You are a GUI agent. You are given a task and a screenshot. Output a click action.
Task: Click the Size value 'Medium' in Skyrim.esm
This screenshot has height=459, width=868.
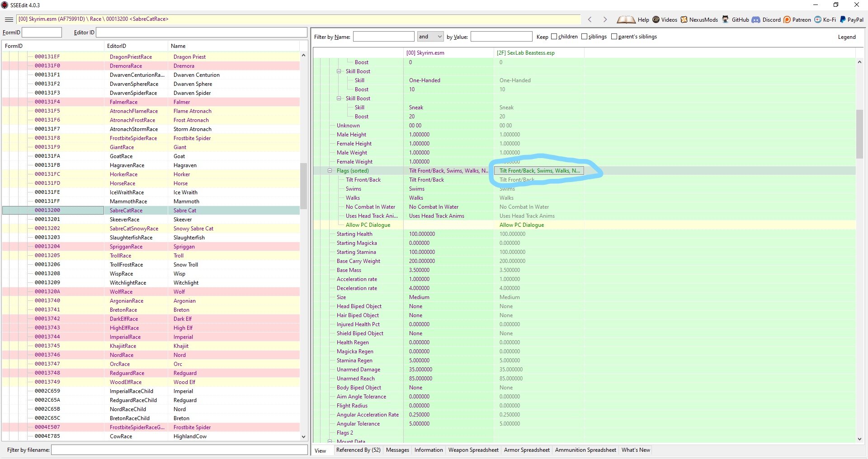[x=419, y=297]
